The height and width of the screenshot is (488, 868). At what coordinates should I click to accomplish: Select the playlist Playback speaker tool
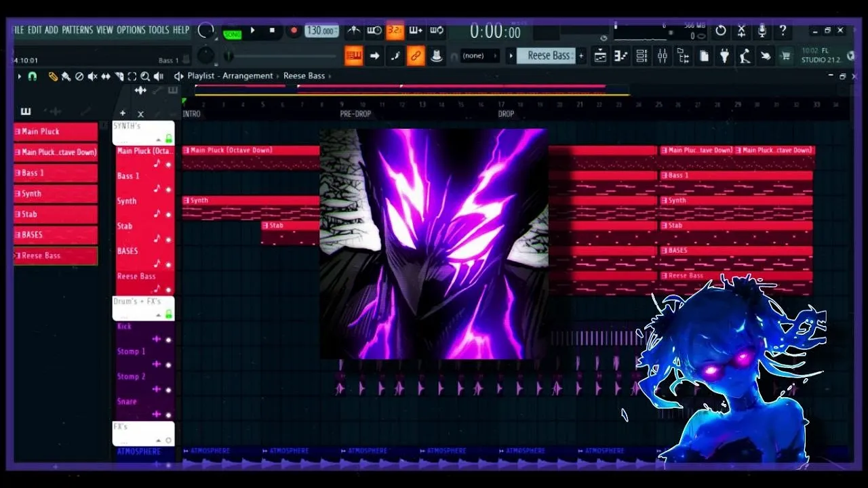point(159,77)
